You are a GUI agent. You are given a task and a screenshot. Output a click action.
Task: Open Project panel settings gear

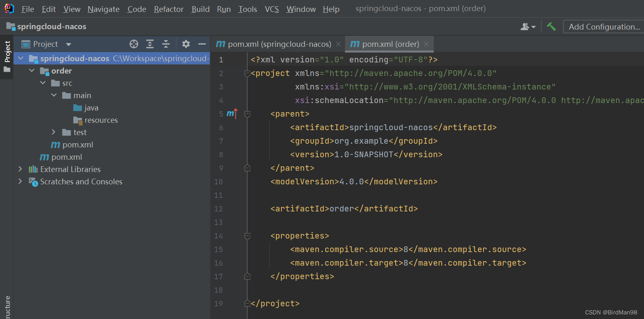click(x=186, y=44)
